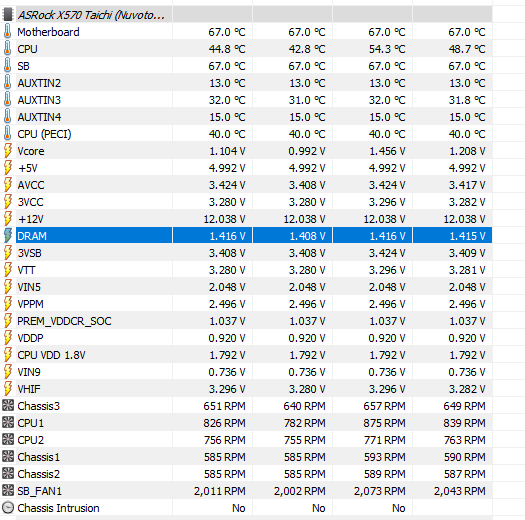Click the Vcore 0.992 V value
This screenshot has height=520, width=525.
(307, 151)
